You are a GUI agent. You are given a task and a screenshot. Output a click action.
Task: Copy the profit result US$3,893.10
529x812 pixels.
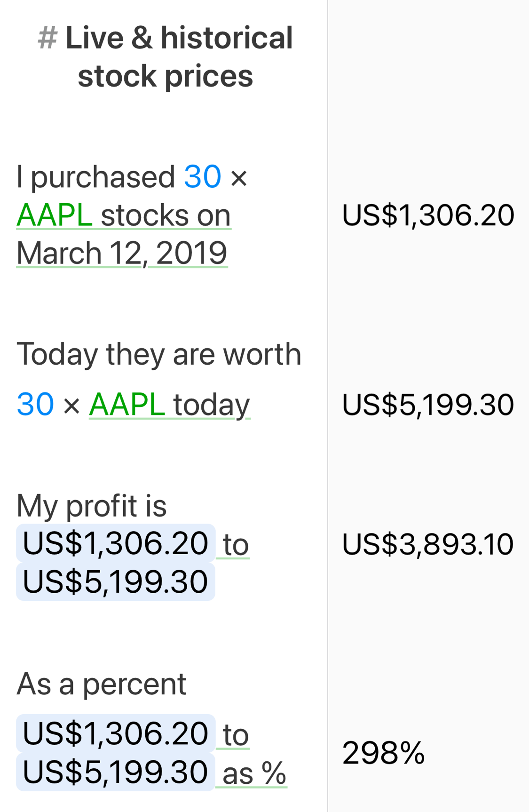click(x=428, y=544)
